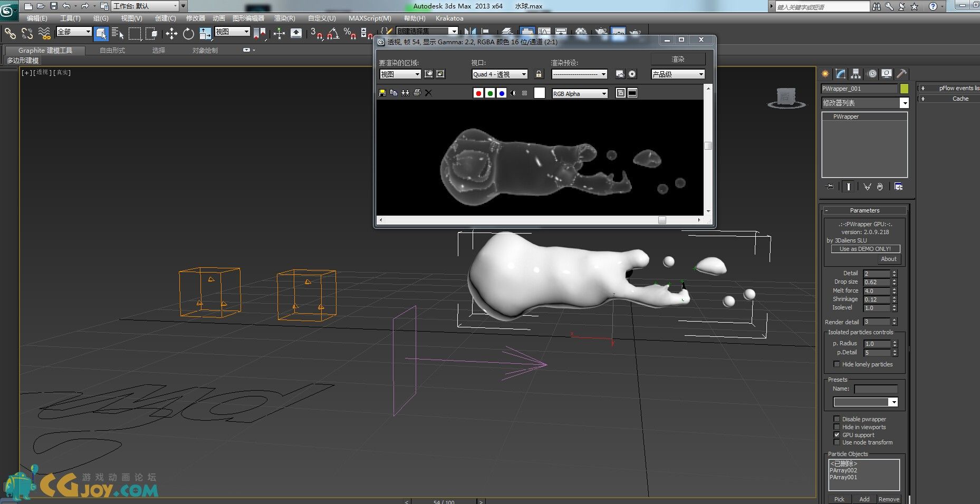980x504 pixels.
Task: Switch to 自由形式 ribbon tab
Action: 112,50
